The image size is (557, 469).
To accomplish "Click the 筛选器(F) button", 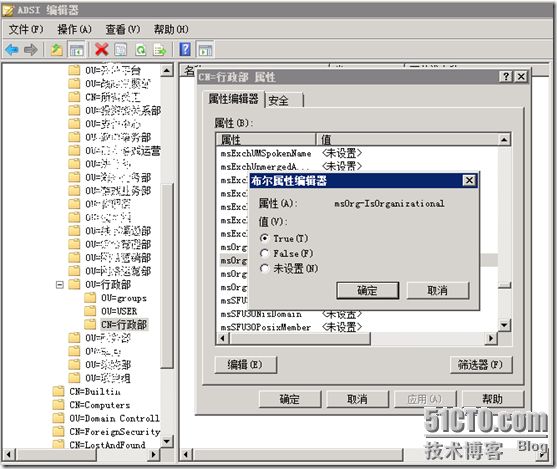I will click(x=480, y=365).
